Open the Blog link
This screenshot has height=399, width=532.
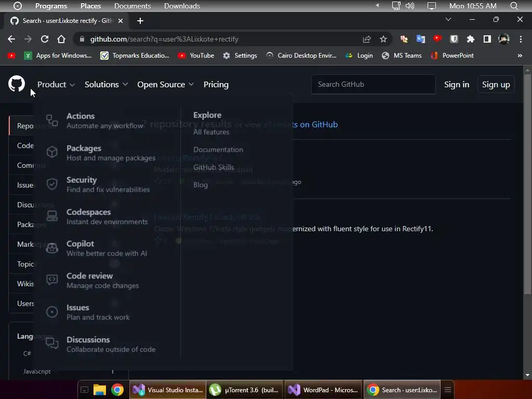pos(200,185)
